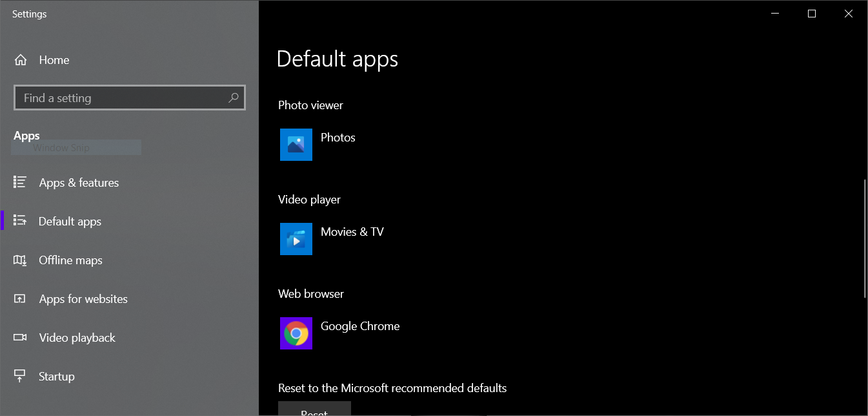Click the Apps for websites icon
The height and width of the screenshot is (416, 868).
pos(20,299)
